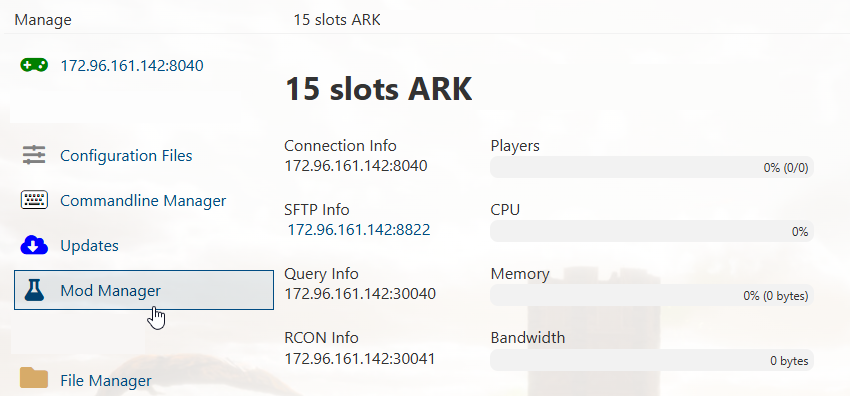Open the File Manager link
Screen dimensions: 850x396
tap(106, 380)
